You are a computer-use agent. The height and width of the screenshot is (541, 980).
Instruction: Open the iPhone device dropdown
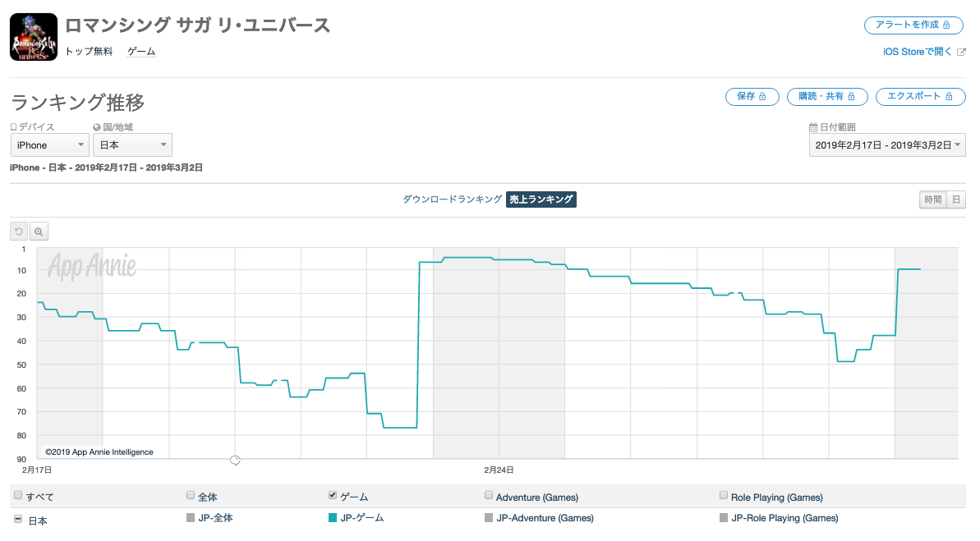[x=49, y=145]
